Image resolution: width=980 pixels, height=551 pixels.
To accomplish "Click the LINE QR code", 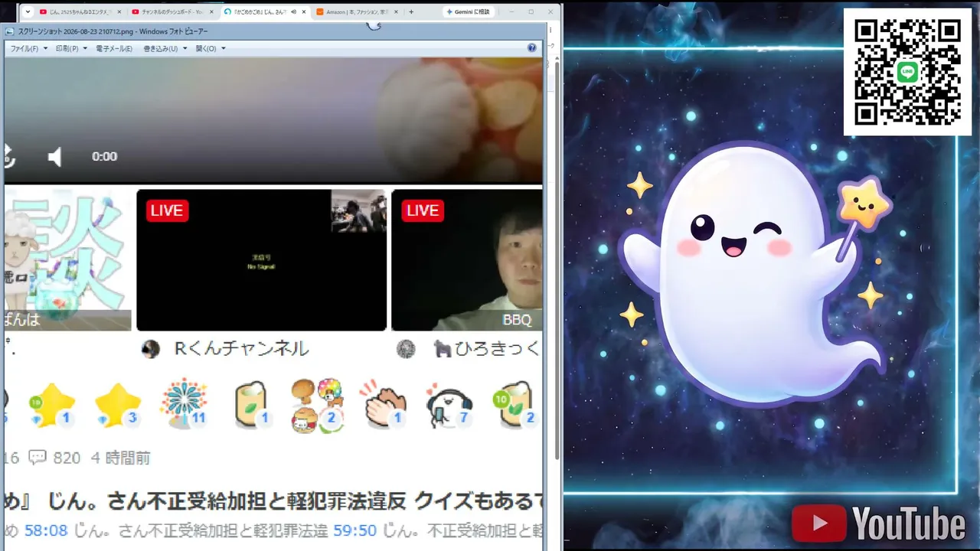I will coord(907,72).
